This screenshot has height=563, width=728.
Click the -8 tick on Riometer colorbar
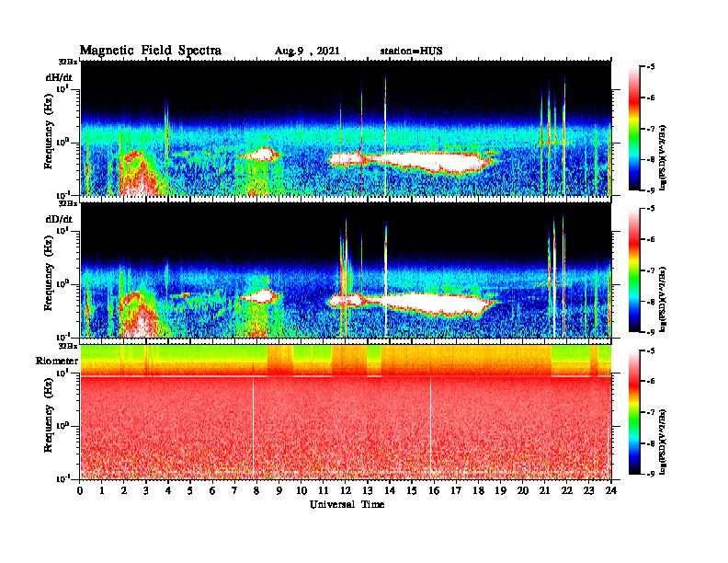[x=651, y=443]
